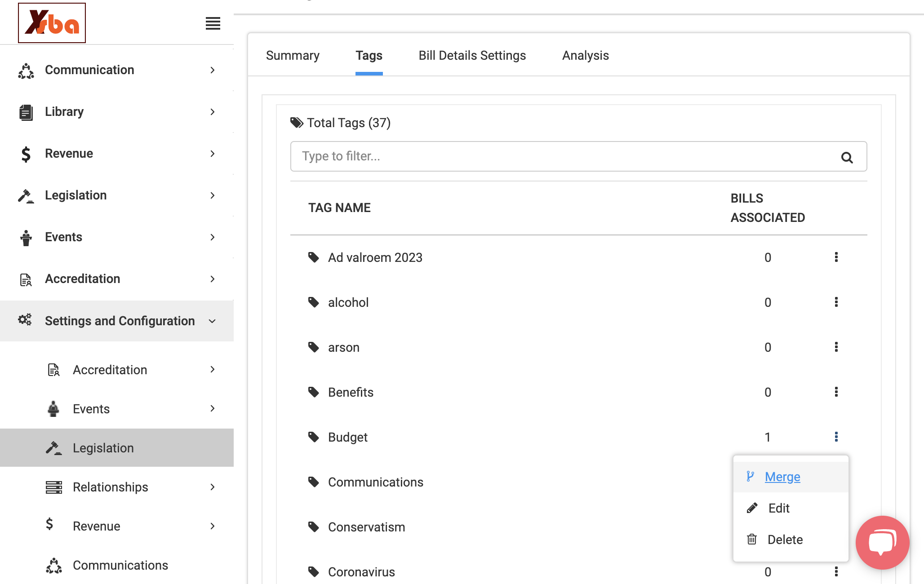Collapse the Settings and Configuration section
Viewport: 924px width, 584px height.
click(213, 321)
